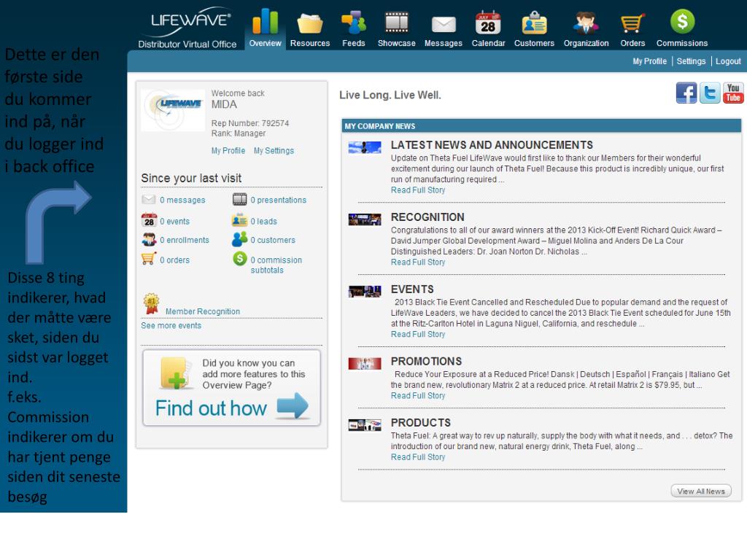The width and height of the screenshot is (747, 560).
Task: Click the View All News button
Action: coord(701,491)
